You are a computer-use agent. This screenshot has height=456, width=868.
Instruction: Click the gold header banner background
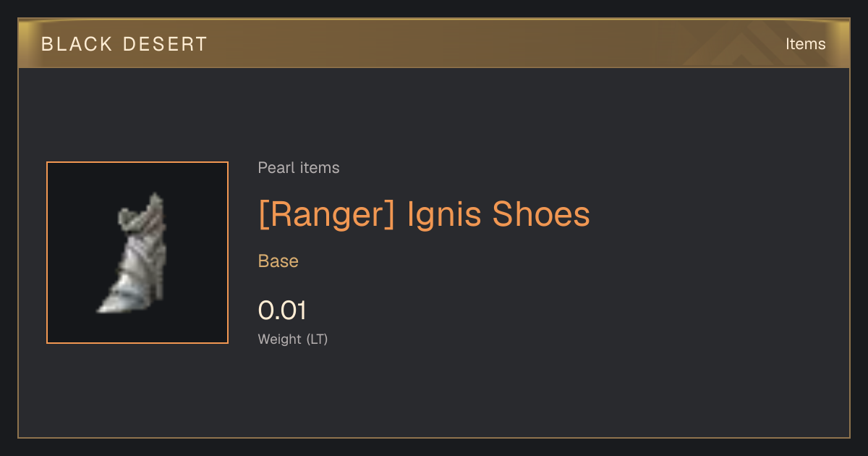(434, 43)
